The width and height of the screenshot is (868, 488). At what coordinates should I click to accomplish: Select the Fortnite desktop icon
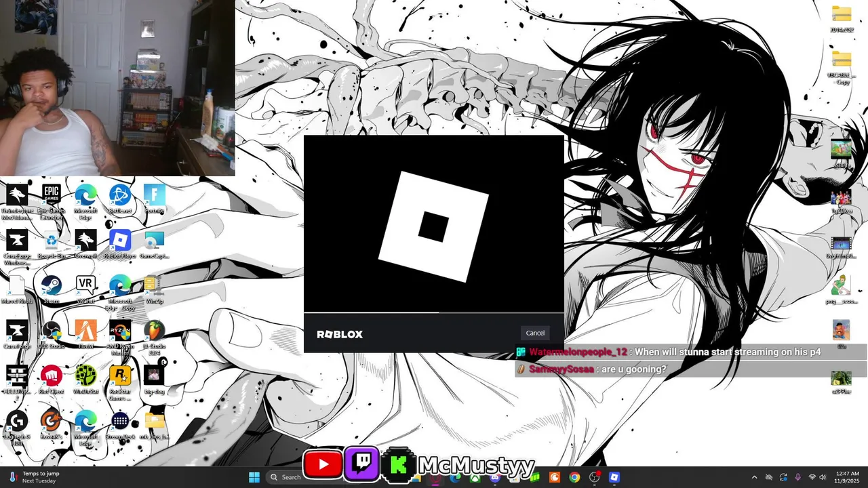point(154,199)
